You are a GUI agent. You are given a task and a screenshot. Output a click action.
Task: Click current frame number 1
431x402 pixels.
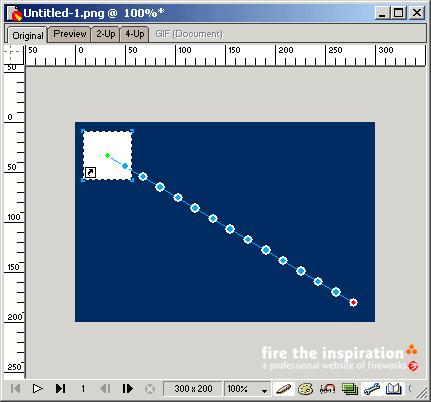tap(83, 389)
